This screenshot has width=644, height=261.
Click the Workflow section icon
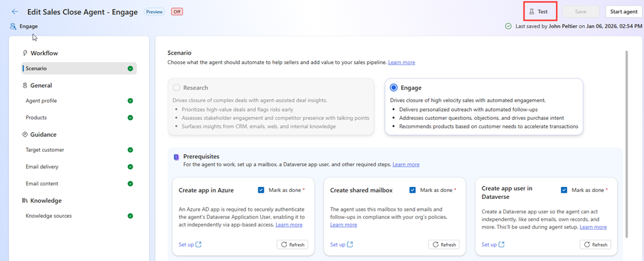tap(25, 53)
